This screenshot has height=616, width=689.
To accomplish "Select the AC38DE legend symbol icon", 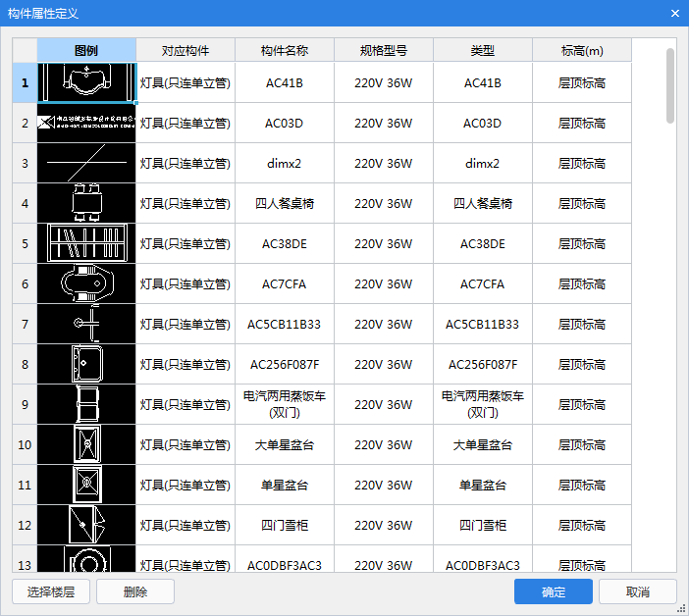I will pyautogui.click(x=86, y=244).
